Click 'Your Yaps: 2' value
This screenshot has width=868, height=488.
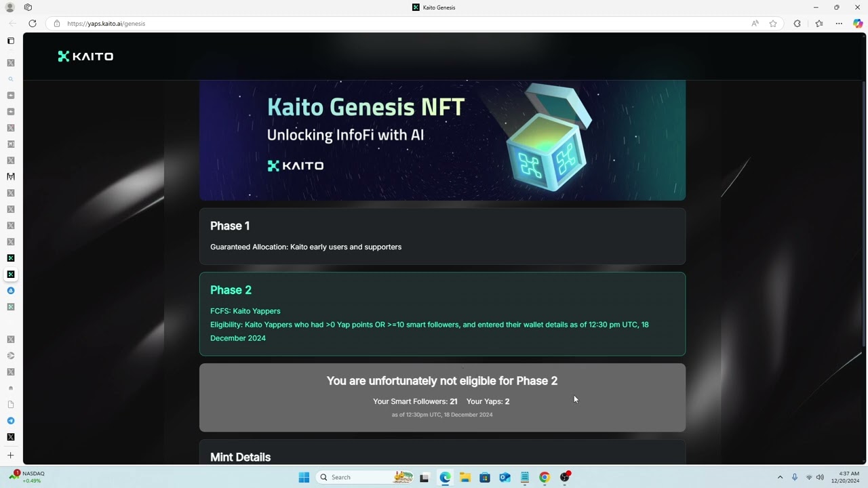click(488, 401)
